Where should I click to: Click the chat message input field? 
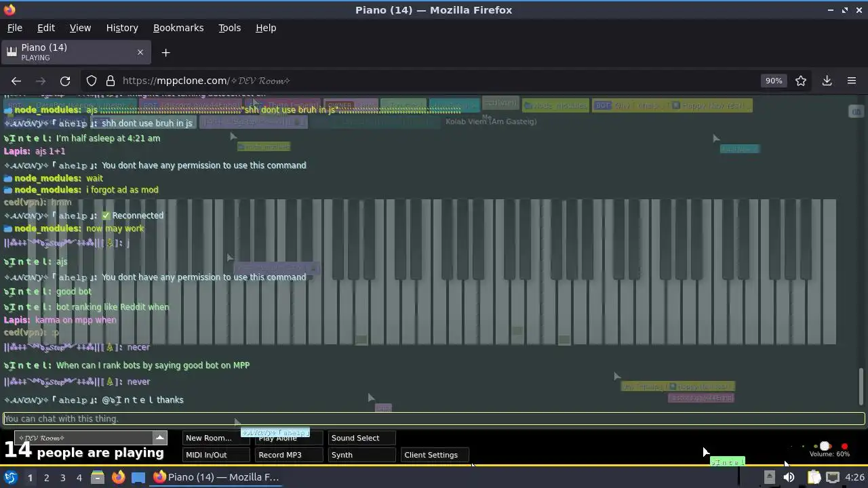point(434,419)
